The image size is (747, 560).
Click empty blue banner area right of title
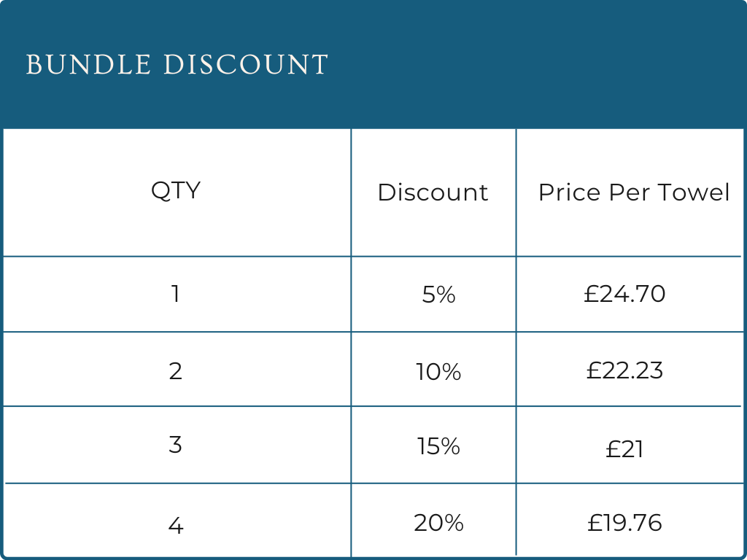tap(540, 65)
